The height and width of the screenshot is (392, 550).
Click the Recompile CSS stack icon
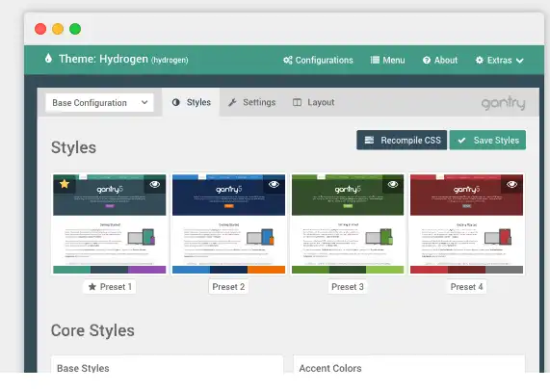[369, 141]
